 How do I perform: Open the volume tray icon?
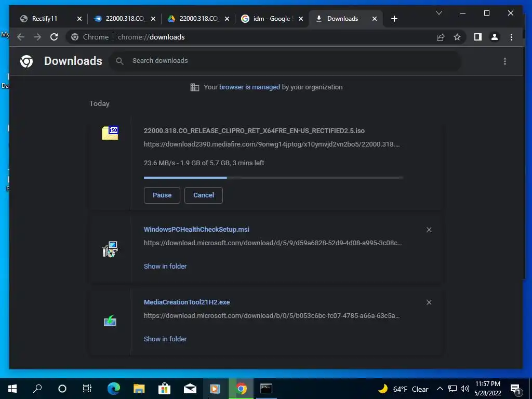pos(465,389)
